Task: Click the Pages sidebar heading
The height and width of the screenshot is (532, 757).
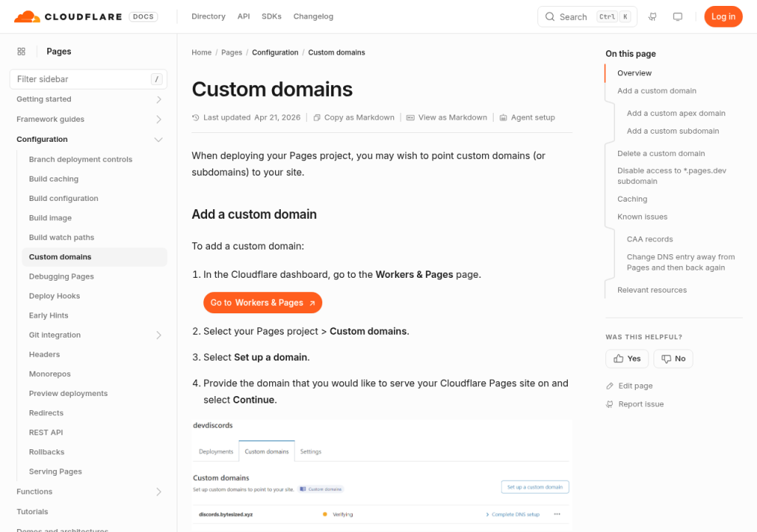Action: [59, 52]
